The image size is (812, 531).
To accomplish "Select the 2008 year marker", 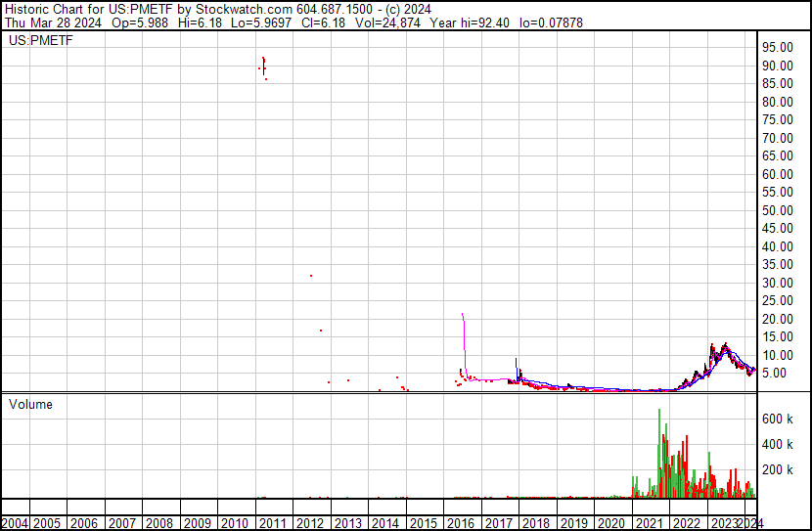I will [159, 523].
